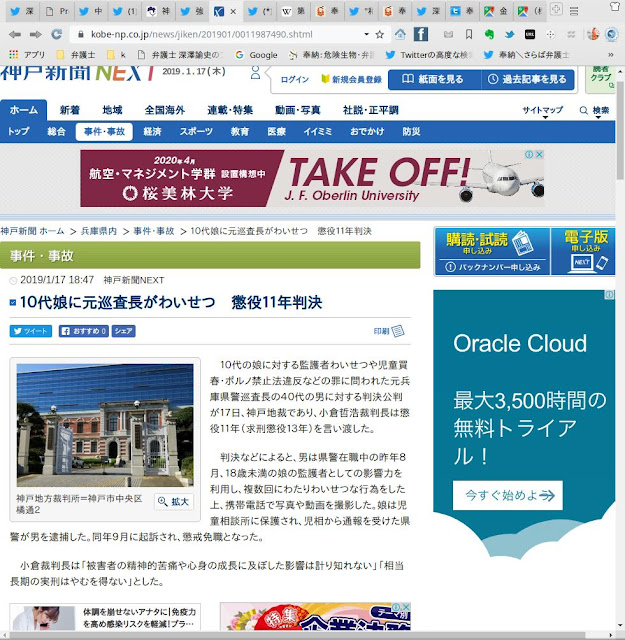This screenshot has height=640, width=625.
Task: Click the site padlock icon in address bar
Action: click(x=81, y=35)
